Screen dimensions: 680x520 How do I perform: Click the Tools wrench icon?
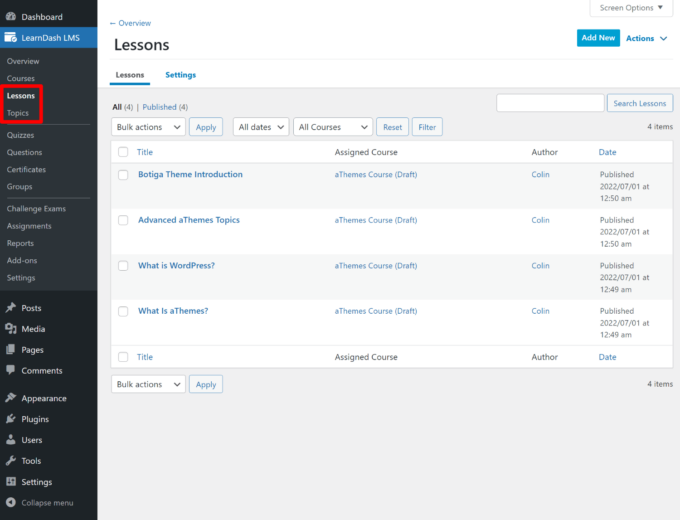click(x=11, y=461)
